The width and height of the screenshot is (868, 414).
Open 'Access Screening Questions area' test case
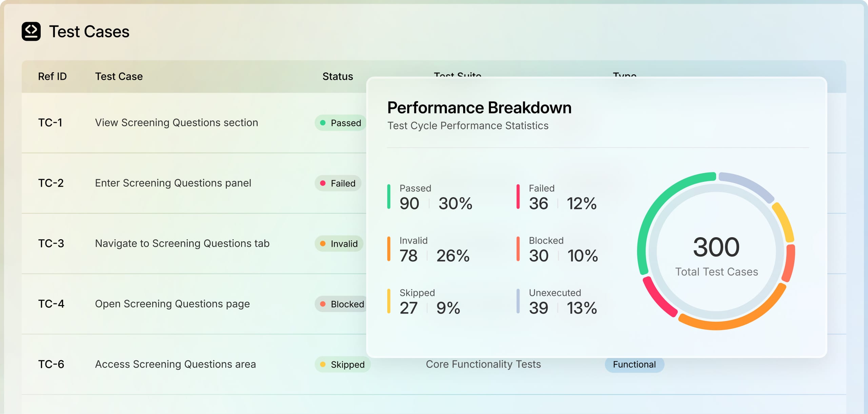pos(175,364)
